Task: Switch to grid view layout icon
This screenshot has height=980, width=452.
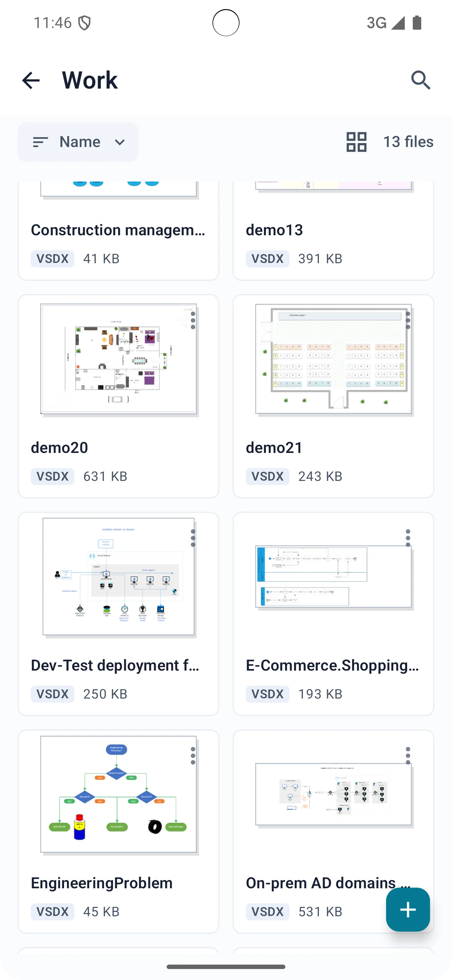Action: coord(356,142)
